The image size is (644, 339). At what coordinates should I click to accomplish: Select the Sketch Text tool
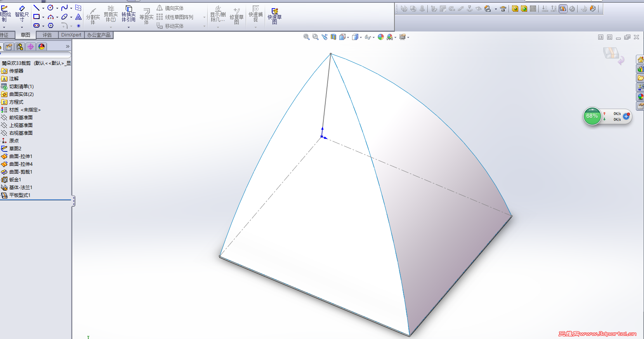point(78,17)
